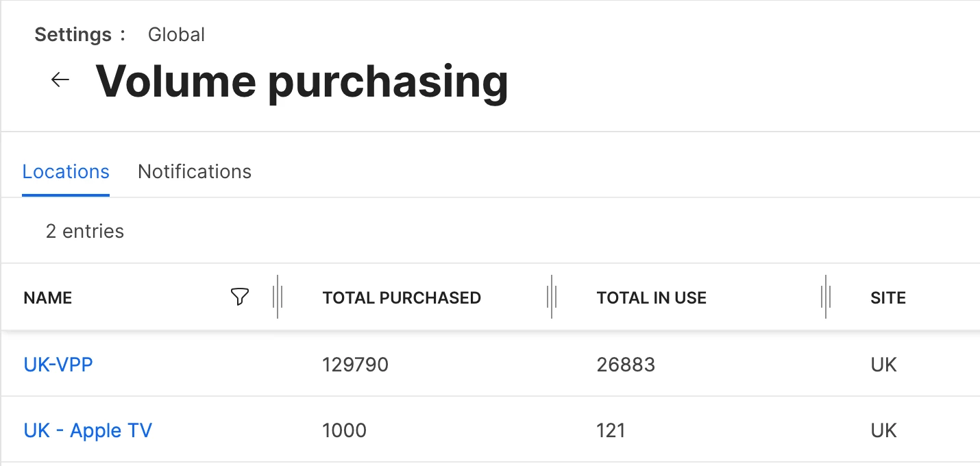Image resolution: width=980 pixels, height=466 pixels.
Task: Click resize handle after NAME column
Action: click(x=278, y=297)
